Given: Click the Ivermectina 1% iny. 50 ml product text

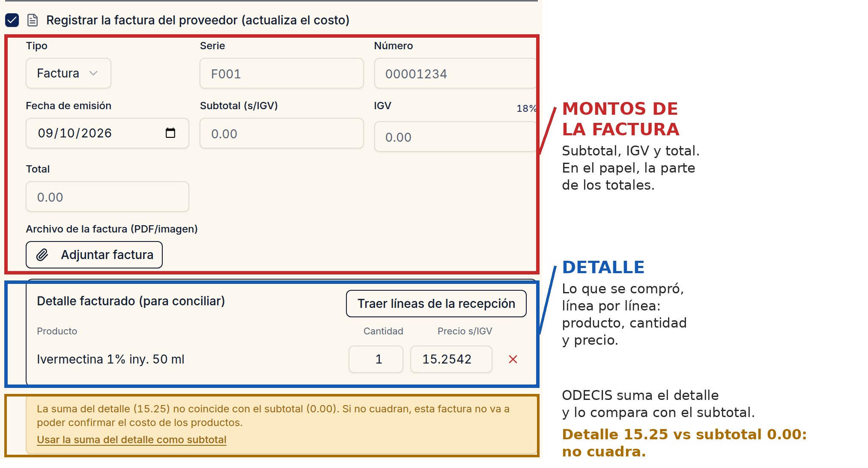Looking at the screenshot, I should click(x=110, y=359).
